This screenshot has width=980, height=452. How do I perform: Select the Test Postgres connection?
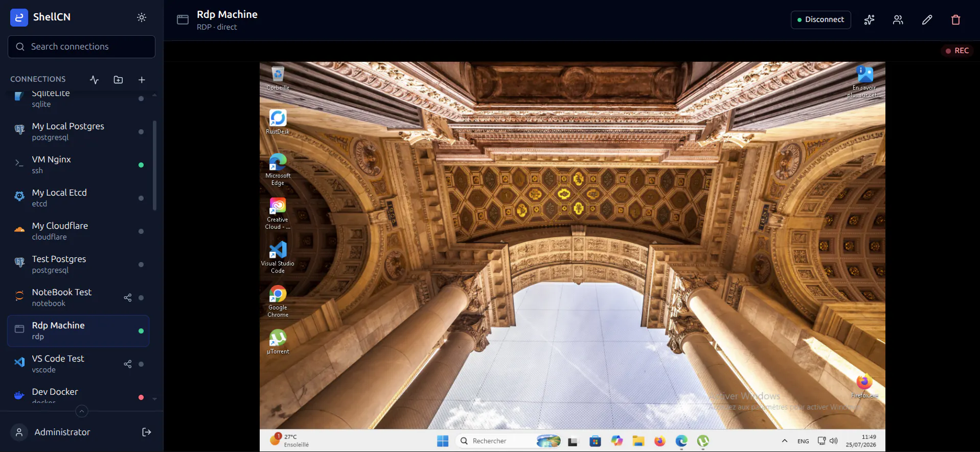click(x=78, y=264)
